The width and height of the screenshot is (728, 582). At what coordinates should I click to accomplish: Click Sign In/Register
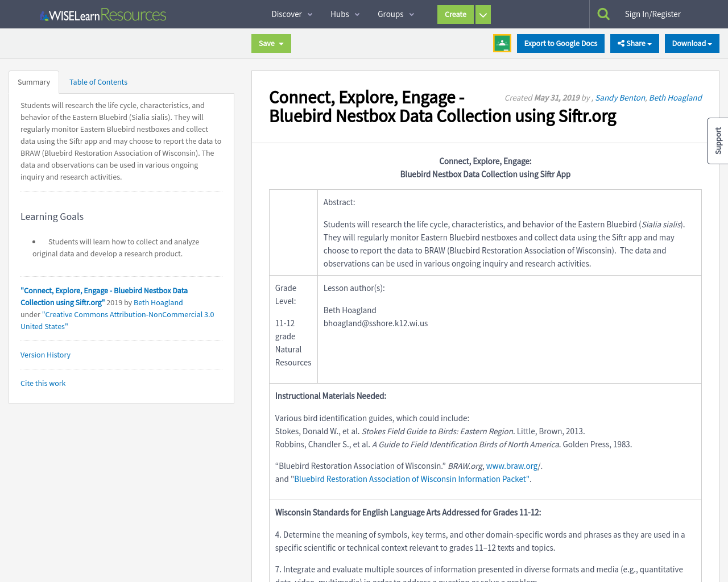point(652,13)
